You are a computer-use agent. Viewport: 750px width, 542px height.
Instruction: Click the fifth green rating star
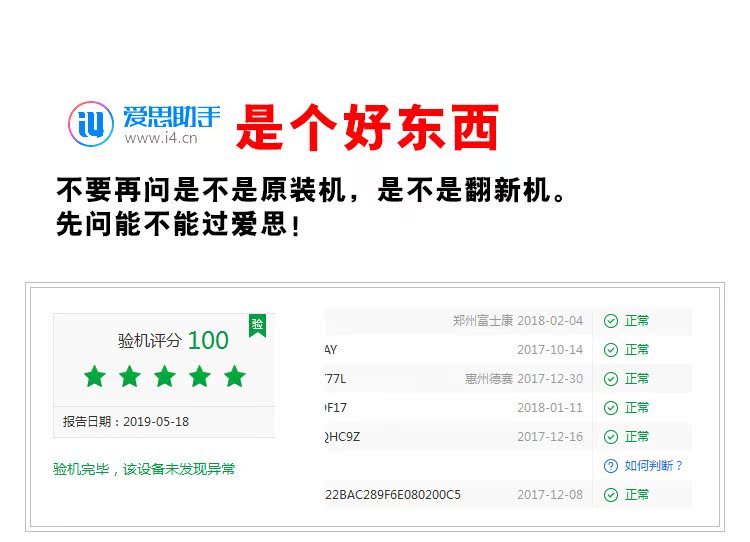[235, 376]
